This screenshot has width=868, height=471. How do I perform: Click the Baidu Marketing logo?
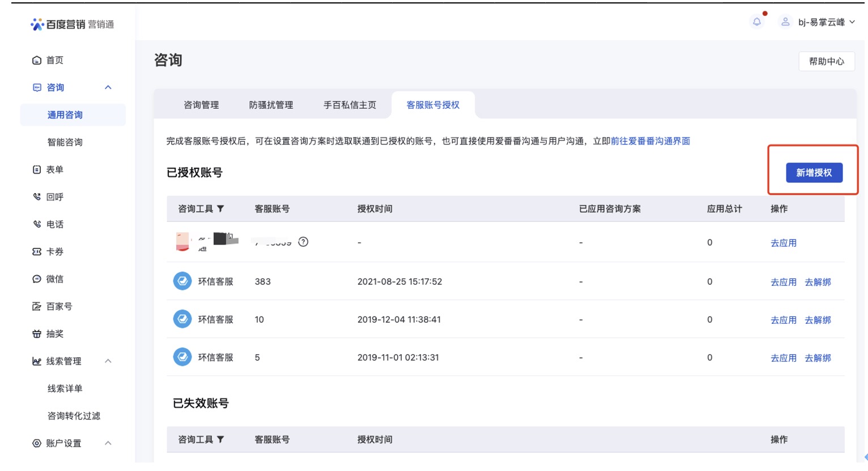click(x=72, y=24)
